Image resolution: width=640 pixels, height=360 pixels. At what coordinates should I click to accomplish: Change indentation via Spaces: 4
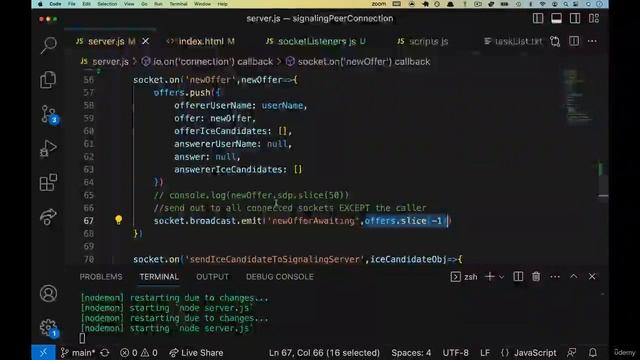pyautogui.click(x=411, y=353)
